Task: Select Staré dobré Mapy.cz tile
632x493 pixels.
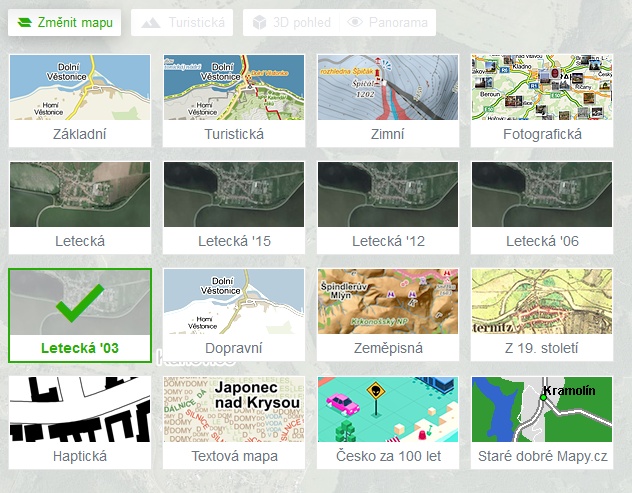Action: [x=541, y=422]
